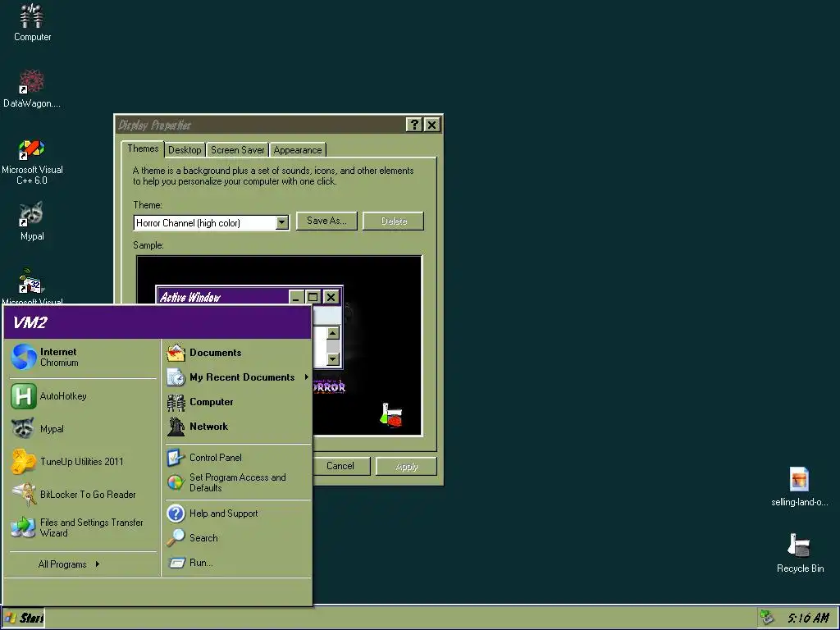Click the Save As... button
The width and height of the screenshot is (840, 630).
(326, 221)
